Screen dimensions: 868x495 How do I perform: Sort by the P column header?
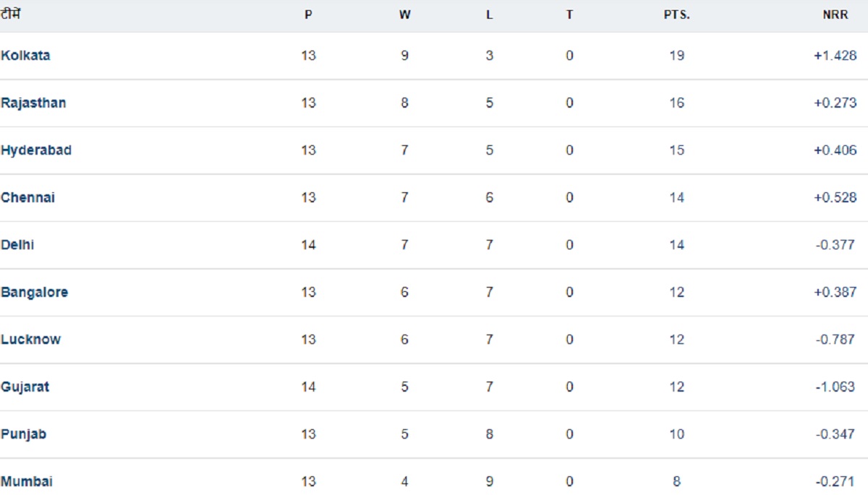308,14
